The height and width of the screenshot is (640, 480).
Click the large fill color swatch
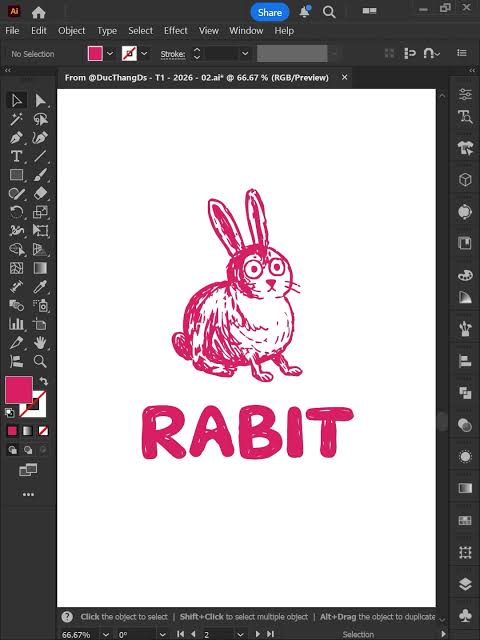click(x=19, y=390)
